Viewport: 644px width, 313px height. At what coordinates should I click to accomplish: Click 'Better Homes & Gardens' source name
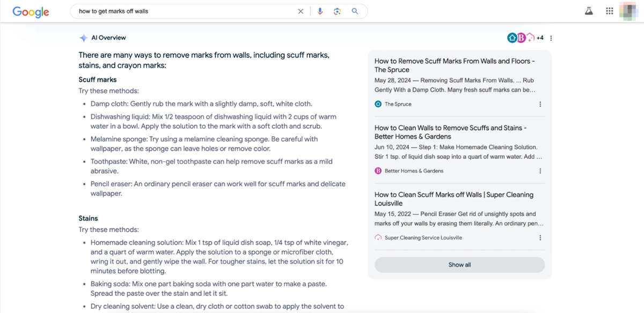click(x=414, y=171)
